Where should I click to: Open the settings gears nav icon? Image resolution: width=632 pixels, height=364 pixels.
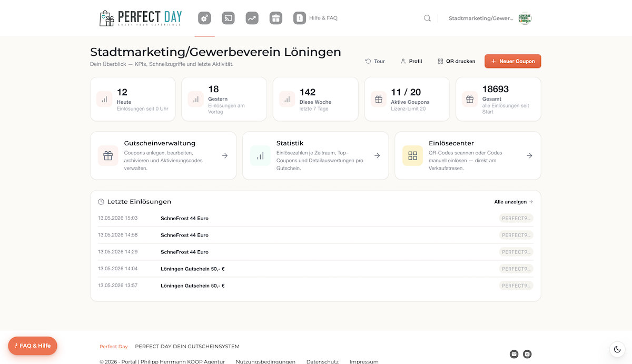[x=204, y=18]
